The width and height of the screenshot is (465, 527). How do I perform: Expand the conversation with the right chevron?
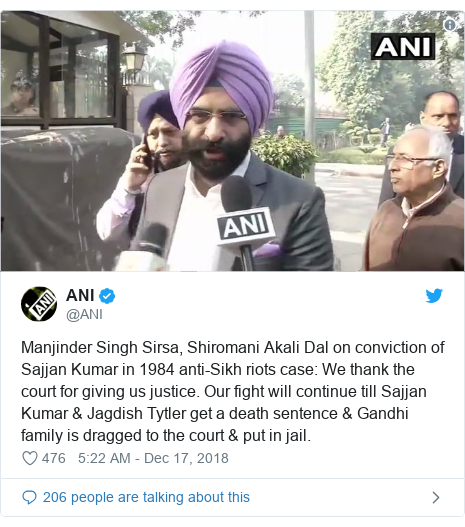[436, 497]
